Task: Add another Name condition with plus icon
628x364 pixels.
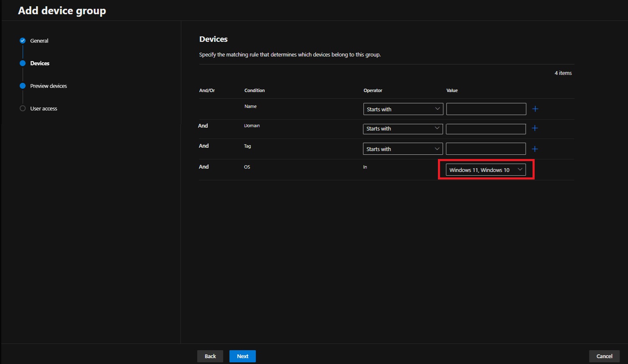Action: (535, 109)
